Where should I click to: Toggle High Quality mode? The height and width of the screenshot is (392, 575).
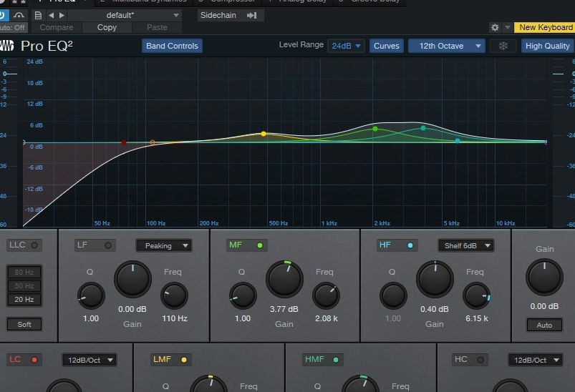coord(548,46)
